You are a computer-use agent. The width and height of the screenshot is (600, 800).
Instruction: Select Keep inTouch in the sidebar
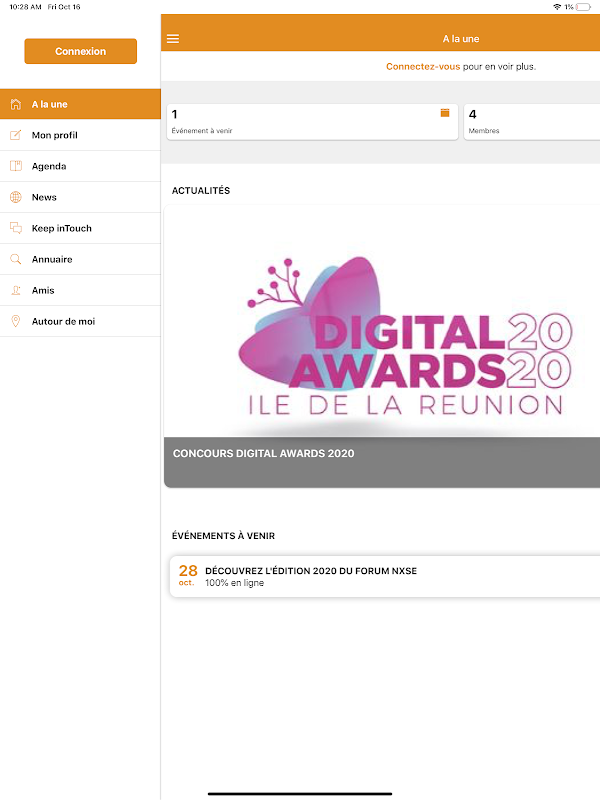click(81, 228)
